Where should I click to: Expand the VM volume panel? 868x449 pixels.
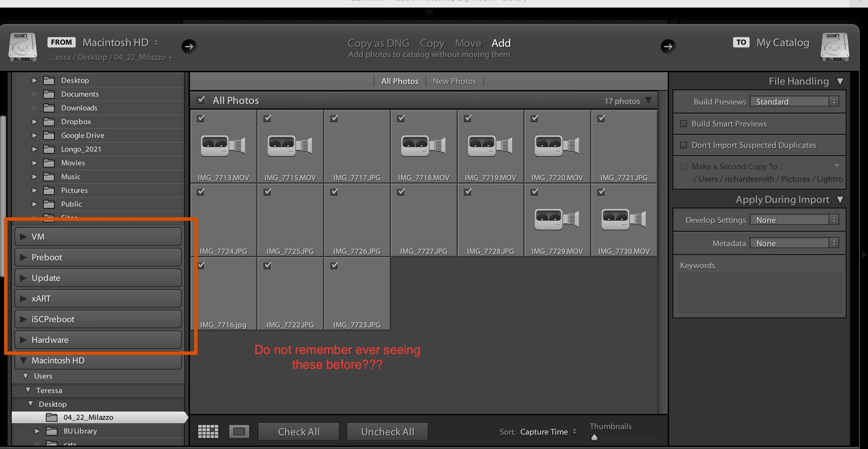[23, 237]
